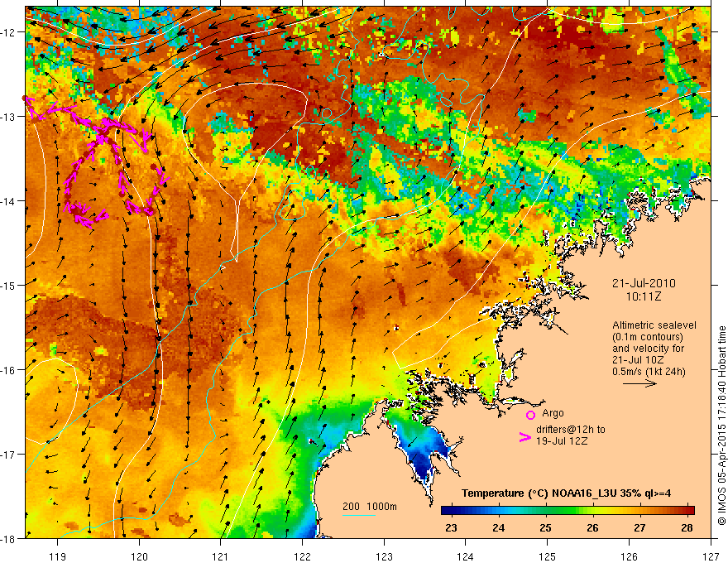The height and width of the screenshot is (563, 728).
Task: Click longitude axis label 123
Action: coord(384,556)
